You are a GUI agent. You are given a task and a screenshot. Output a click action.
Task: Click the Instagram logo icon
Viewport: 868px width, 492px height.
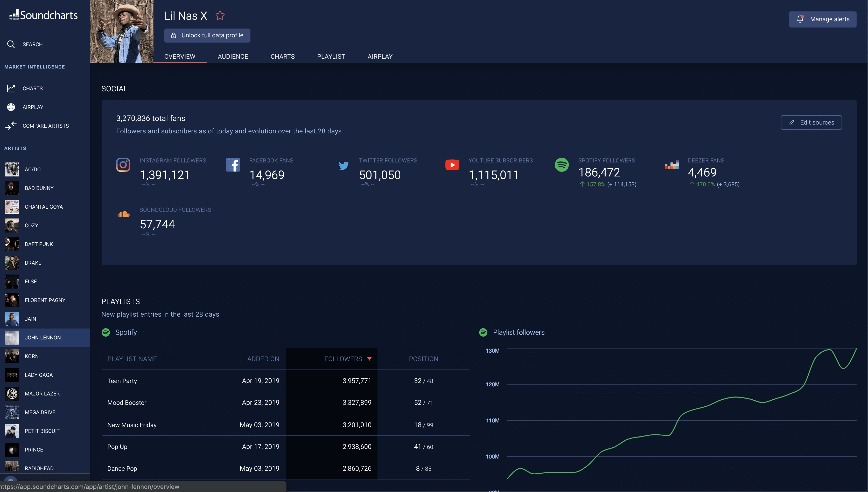pos(123,165)
